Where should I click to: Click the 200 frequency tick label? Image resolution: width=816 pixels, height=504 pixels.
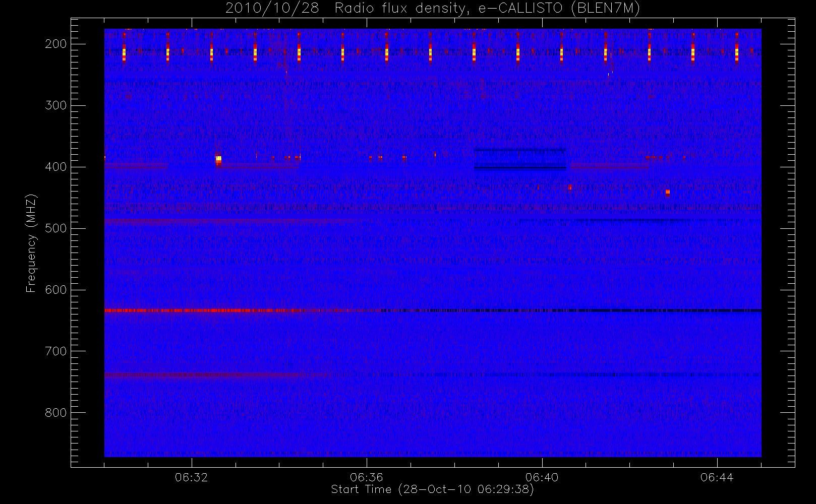pos(56,44)
